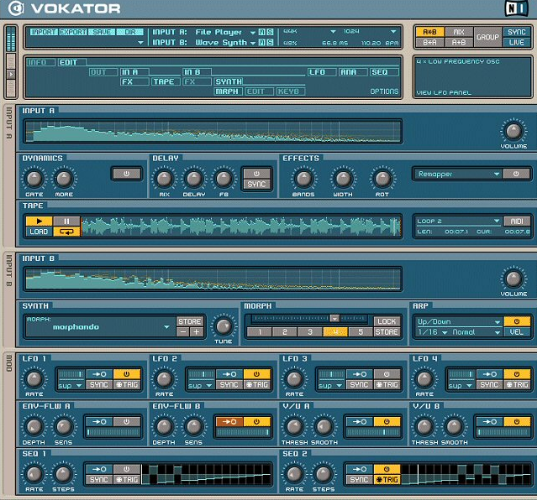Click ENV-FLW A power button

click(x=127, y=422)
